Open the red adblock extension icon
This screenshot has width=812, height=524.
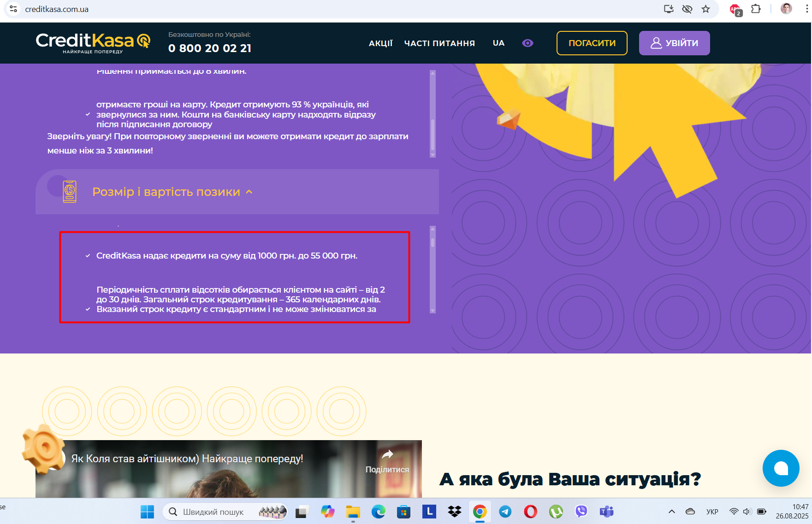(735, 10)
